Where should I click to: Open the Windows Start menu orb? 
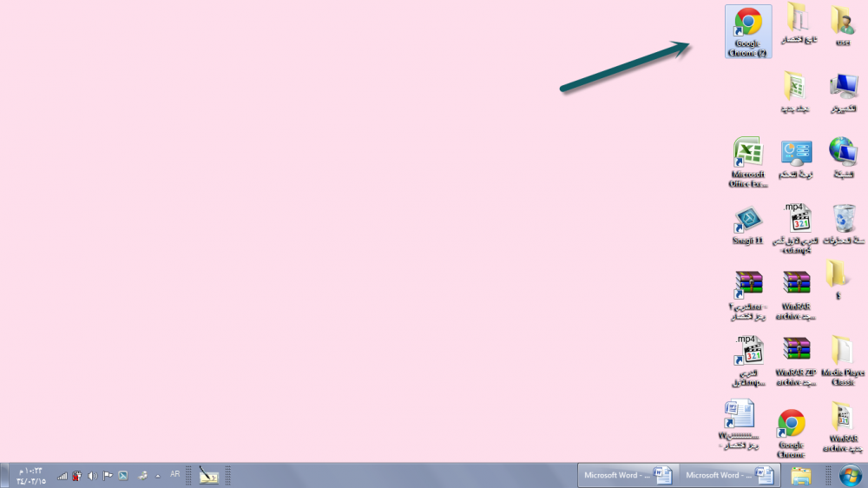click(x=851, y=475)
